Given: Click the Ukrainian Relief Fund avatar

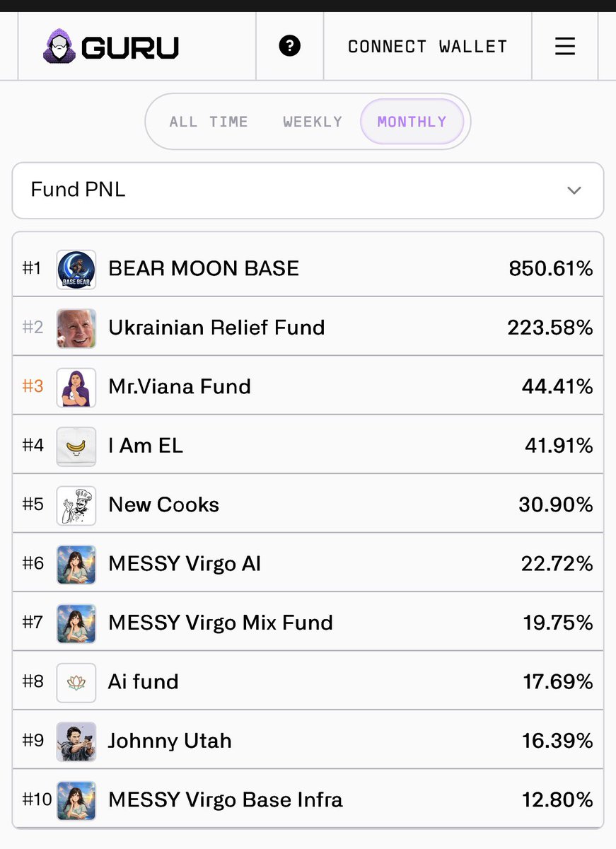Looking at the screenshot, I should (76, 328).
